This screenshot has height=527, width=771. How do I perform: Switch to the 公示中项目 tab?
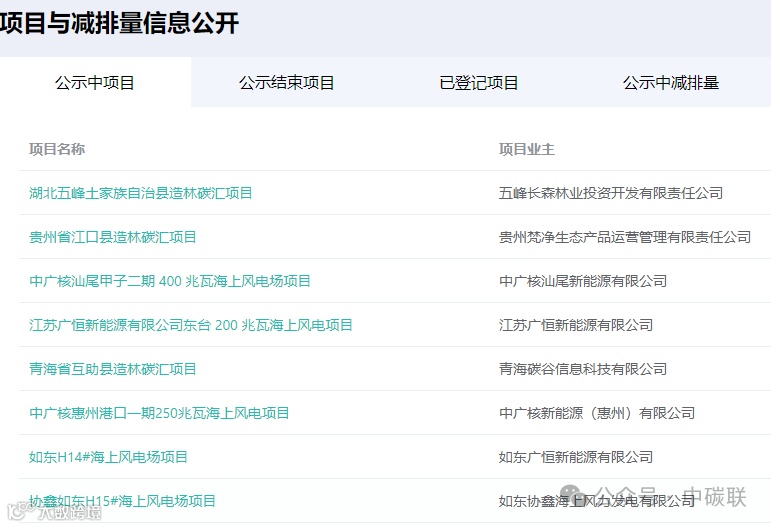tap(95, 83)
